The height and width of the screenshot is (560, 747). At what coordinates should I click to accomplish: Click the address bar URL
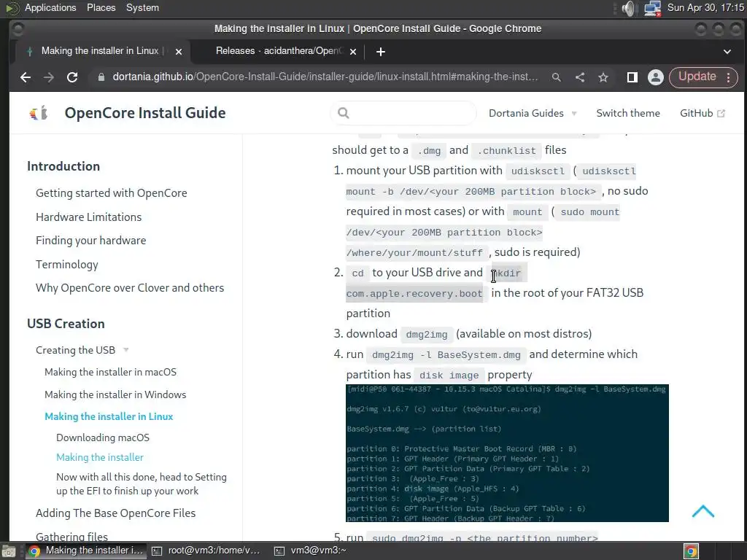click(x=325, y=77)
